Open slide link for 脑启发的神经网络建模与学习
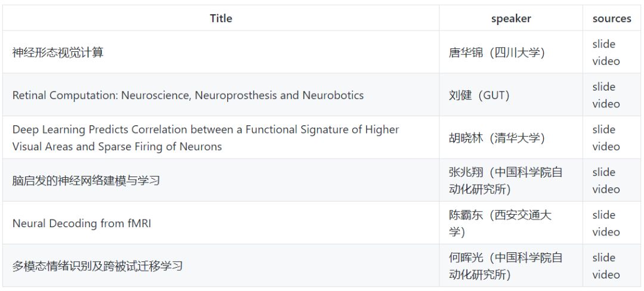644x291 pixels. (603, 172)
